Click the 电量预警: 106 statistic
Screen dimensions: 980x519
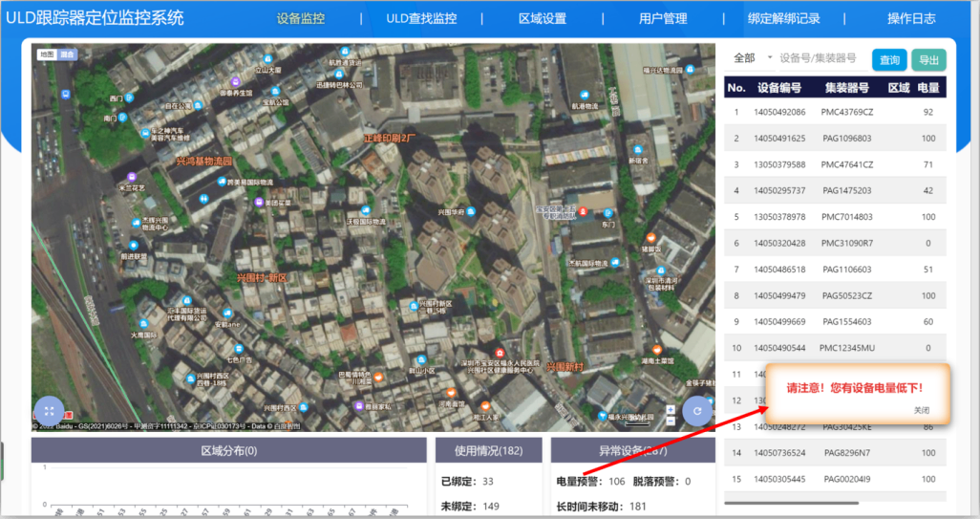(x=590, y=482)
